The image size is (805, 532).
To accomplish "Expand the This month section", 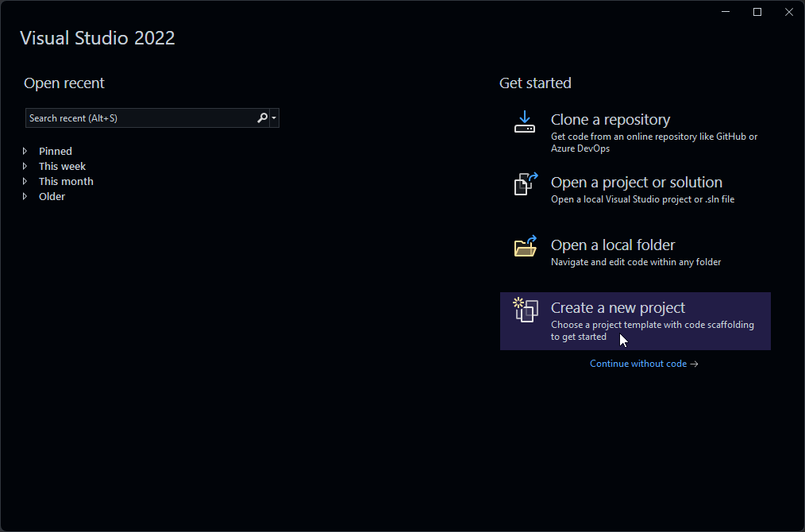I will (25, 181).
